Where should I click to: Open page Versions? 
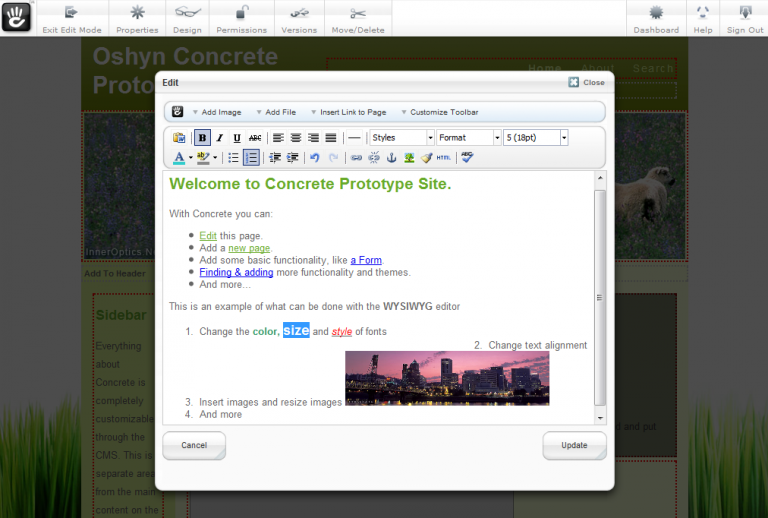pyautogui.click(x=299, y=19)
